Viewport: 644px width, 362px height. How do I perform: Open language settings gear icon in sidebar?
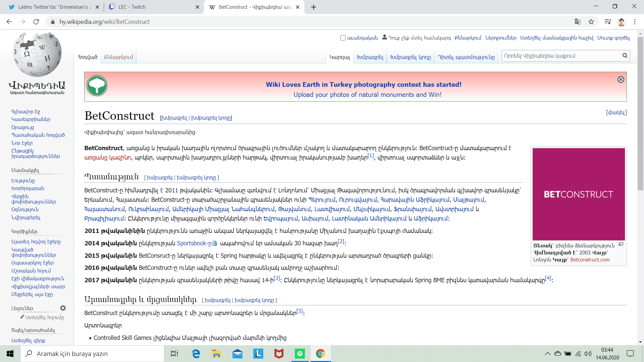click(63, 308)
